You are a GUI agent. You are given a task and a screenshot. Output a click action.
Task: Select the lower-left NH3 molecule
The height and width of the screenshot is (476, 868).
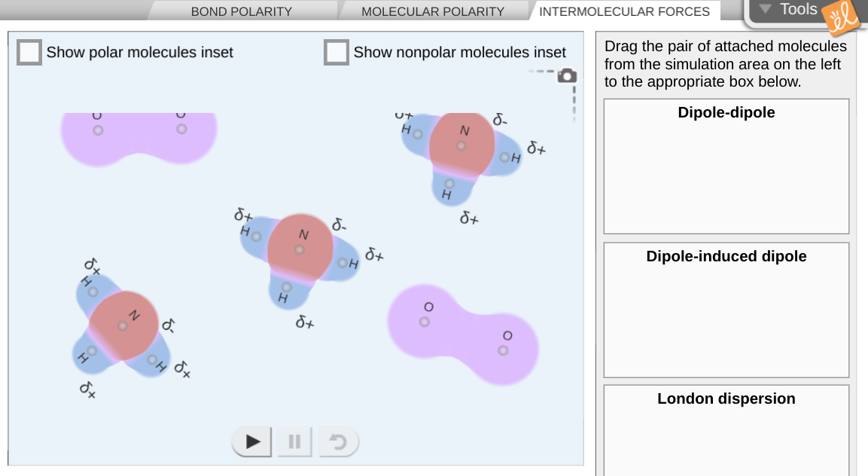click(123, 327)
